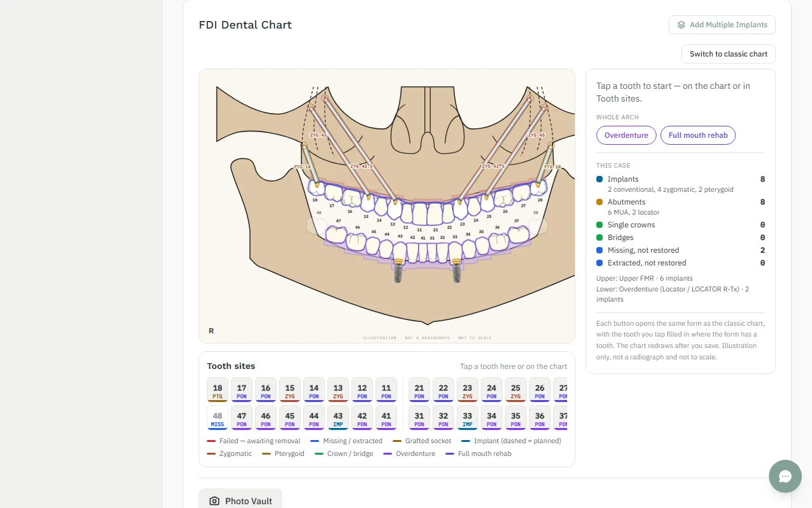Tap tooth site 44
Viewport: 812px width, 508px height.
[x=314, y=418]
